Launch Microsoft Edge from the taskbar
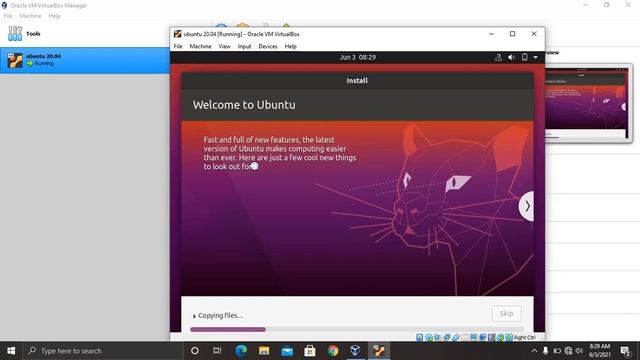The height and width of the screenshot is (360, 640). 241,351
